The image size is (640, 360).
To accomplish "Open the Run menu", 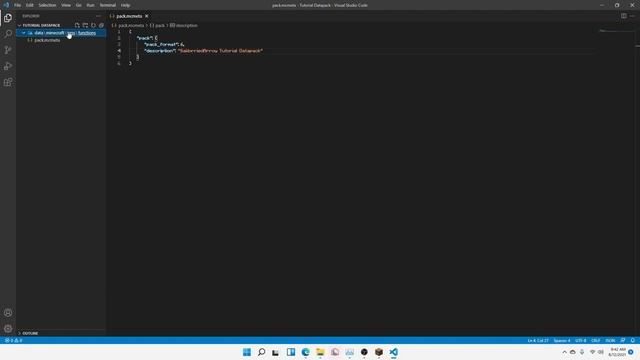I will coord(91,5).
